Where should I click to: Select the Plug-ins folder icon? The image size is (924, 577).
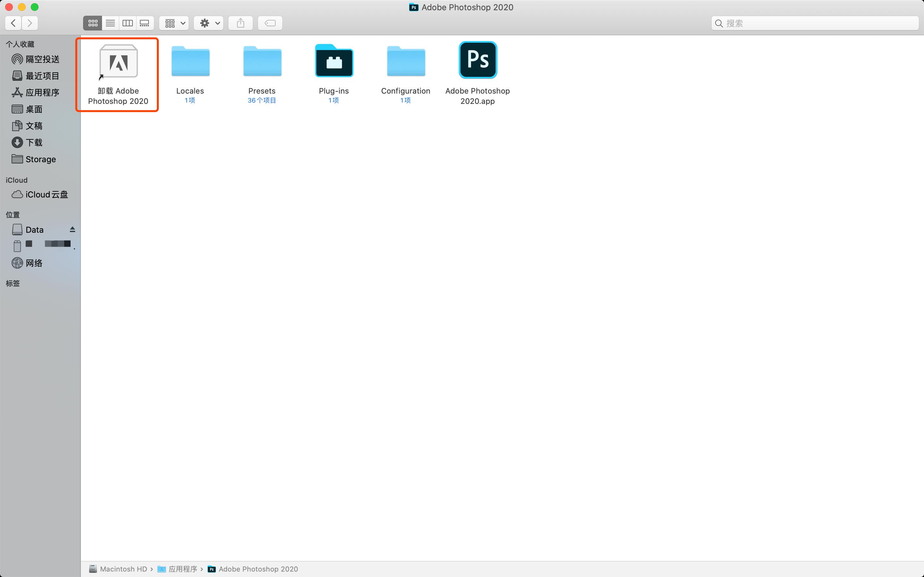coord(334,61)
